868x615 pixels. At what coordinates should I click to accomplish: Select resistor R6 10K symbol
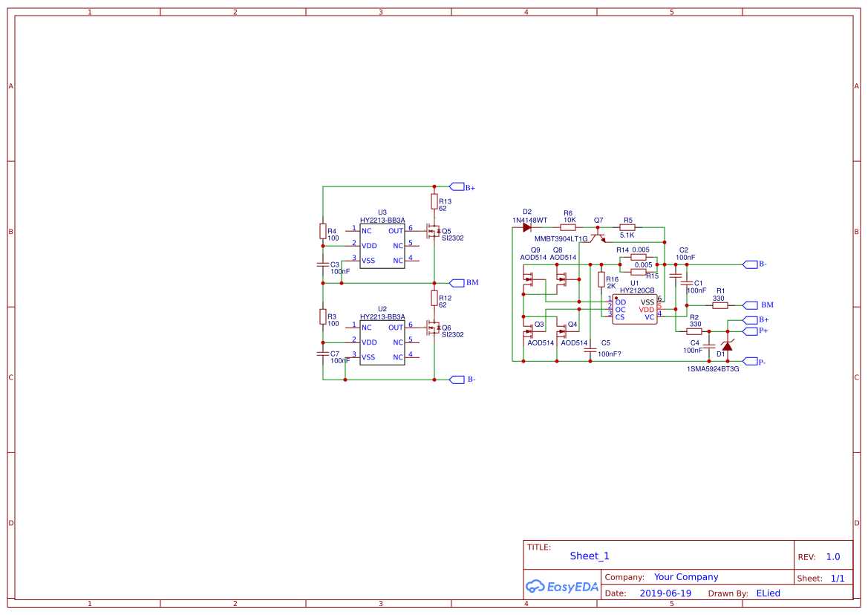click(568, 227)
